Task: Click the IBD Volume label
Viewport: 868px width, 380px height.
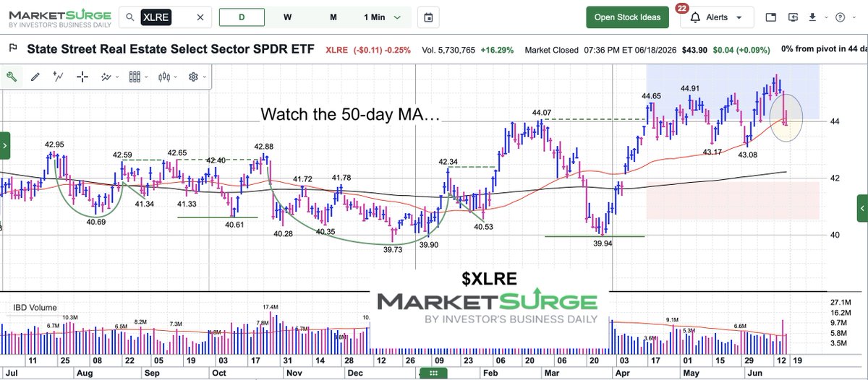Action: click(35, 307)
